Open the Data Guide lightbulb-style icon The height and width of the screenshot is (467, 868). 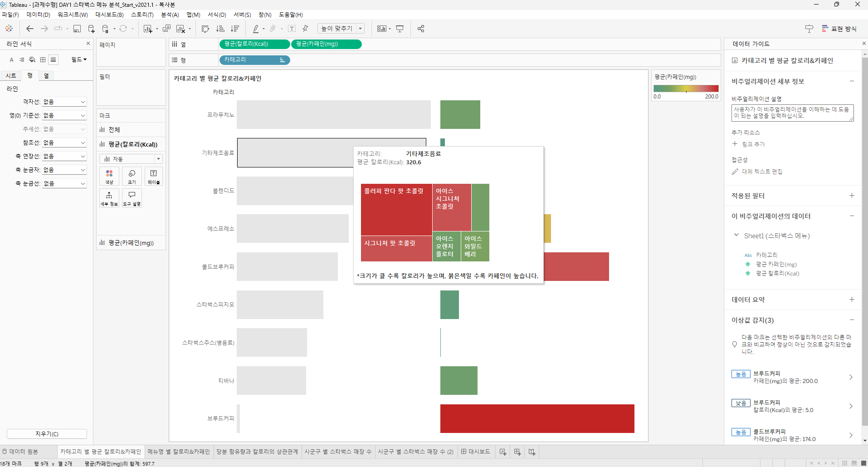pos(809,29)
